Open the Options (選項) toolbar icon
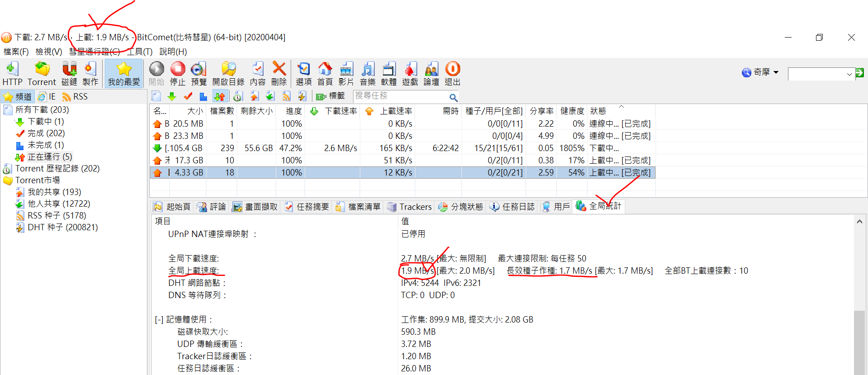The width and height of the screenshot is (868, 375). point(303,73)
